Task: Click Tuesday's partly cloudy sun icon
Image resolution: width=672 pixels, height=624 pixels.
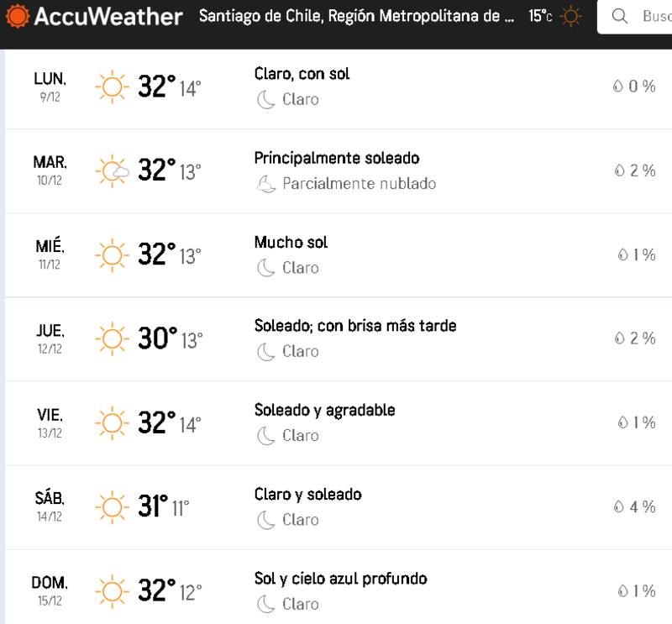Action: 111,170
